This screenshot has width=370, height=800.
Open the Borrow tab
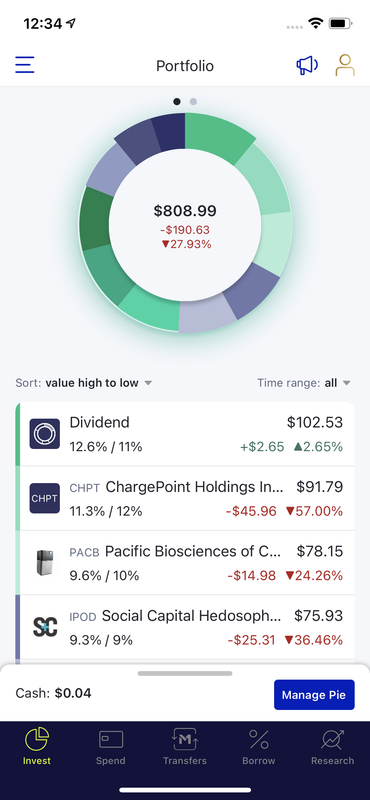(x=259, y=747)
